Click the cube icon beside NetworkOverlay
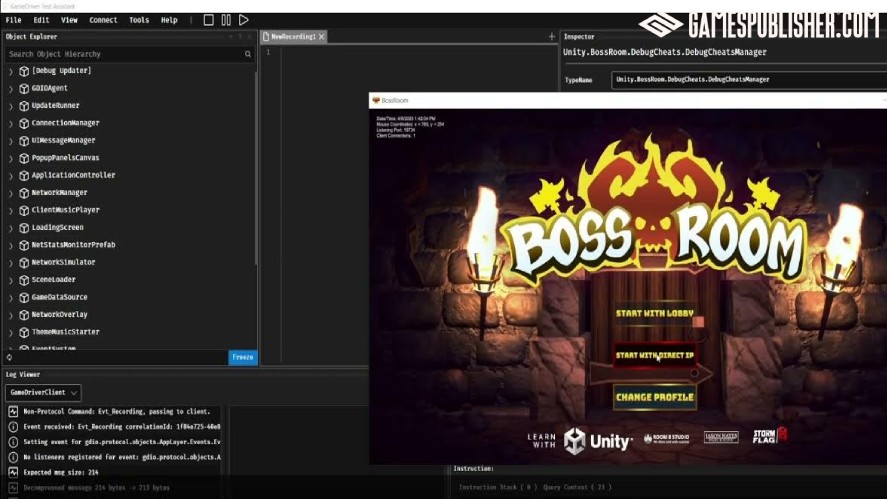 coord(24,315)
